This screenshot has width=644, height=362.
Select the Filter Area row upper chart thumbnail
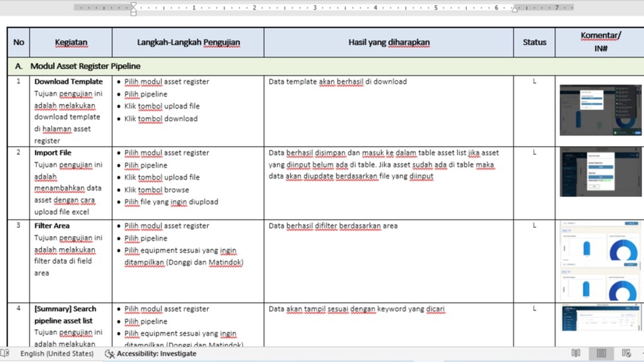click(x=600, y=241)
